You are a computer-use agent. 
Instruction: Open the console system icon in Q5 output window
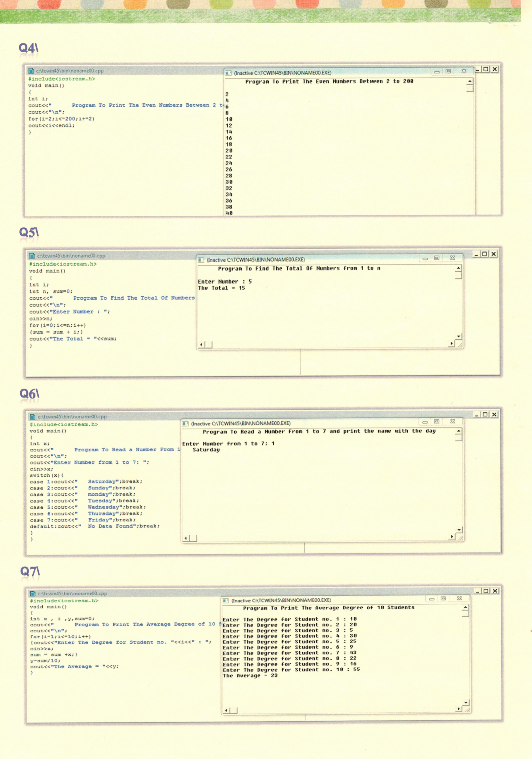(x=201, y=260)
